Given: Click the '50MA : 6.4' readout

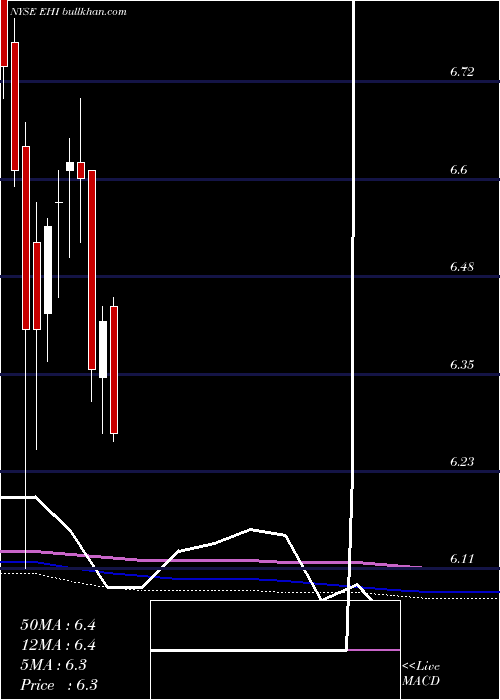Looking at the screenshot, I should (58, 625).
